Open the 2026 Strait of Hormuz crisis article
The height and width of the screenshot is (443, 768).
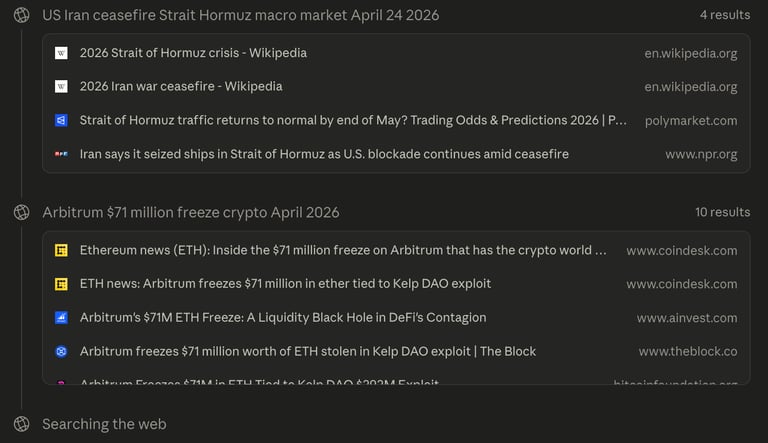click(x=193, y=53)
